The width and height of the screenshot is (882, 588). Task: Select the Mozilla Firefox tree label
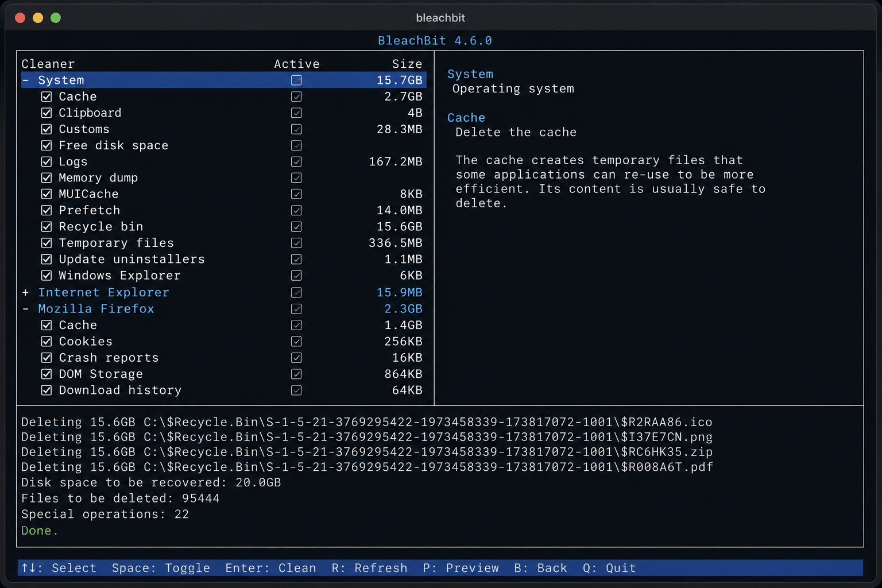tap(96, 309)
